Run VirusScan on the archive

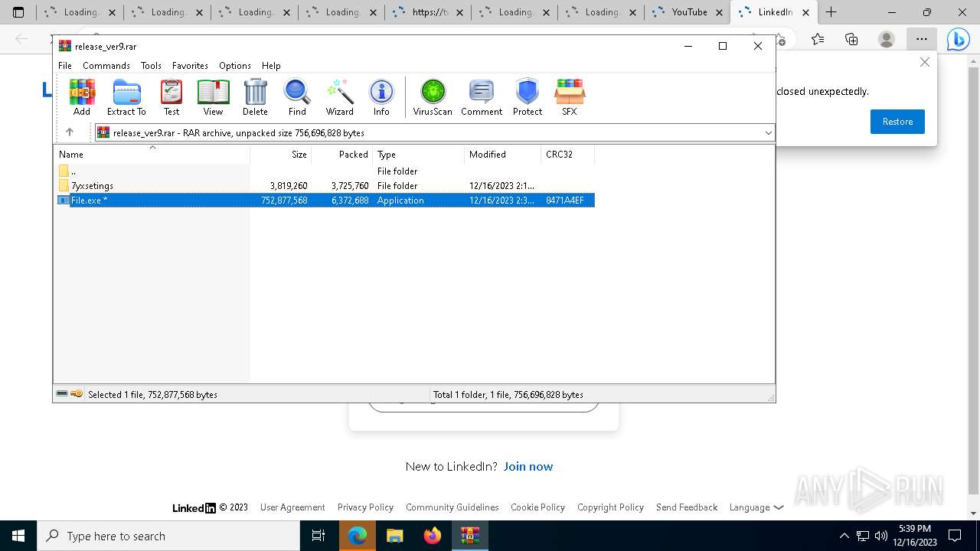433,97
